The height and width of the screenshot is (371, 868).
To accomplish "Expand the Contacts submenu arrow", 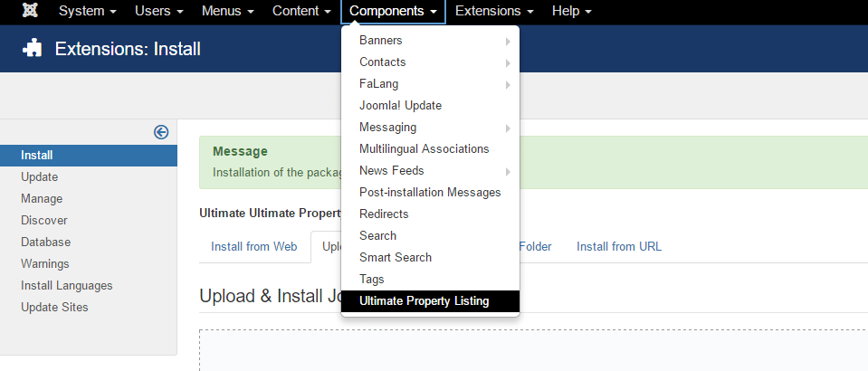I will (x=508, y=63).
